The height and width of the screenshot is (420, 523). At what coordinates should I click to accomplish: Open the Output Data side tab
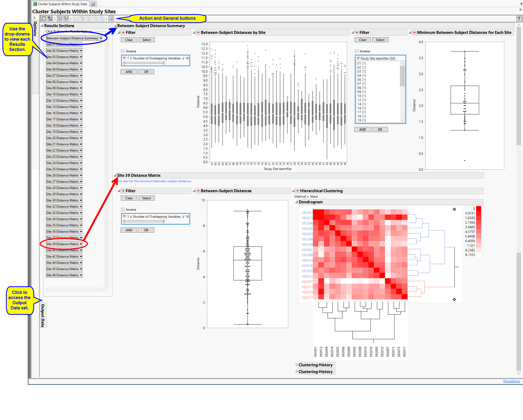pyautogui.click(x=43, y=315)
